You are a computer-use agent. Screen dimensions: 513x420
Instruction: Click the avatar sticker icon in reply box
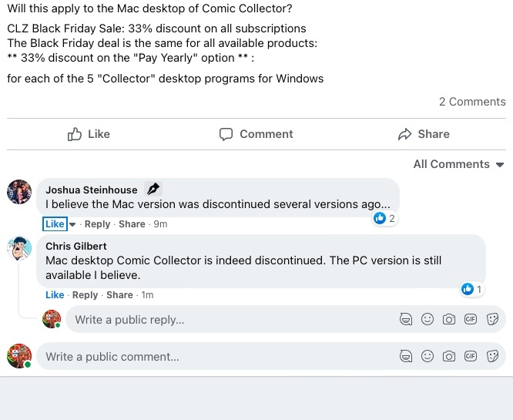(x=406, y=319)
